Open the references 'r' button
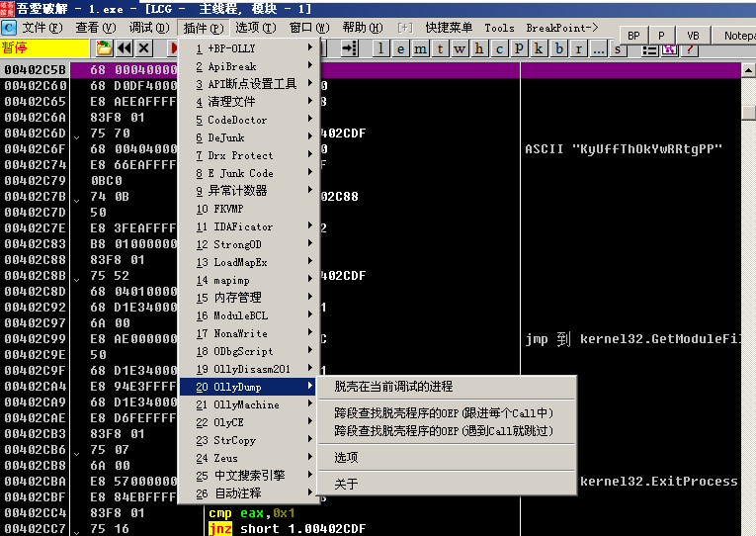Viewport: 756px width, 536px height. coord(578,48)
